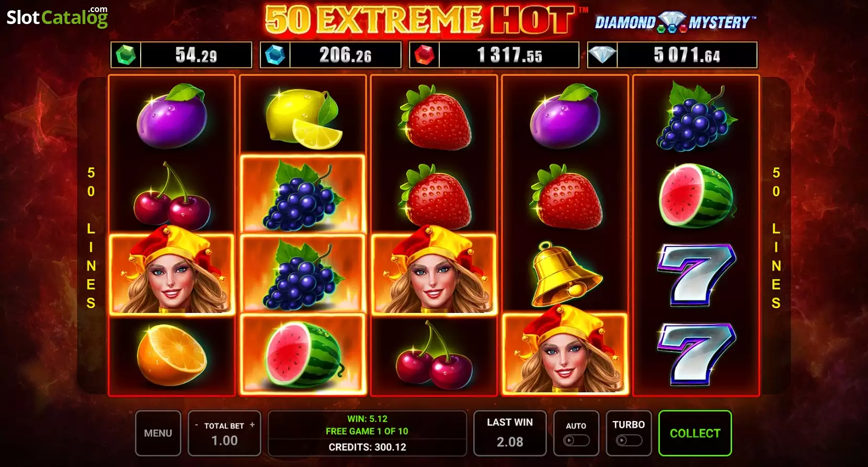868x467 pixels.
Task: Open the SlotCatalog.com logo link
Action: (x=57, y=17)
